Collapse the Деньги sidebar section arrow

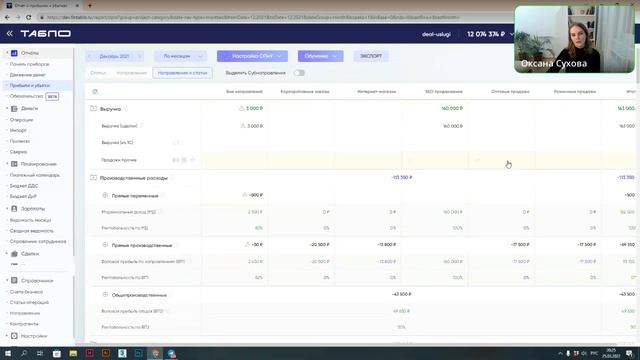pyautogui.click(x=7, y=108)
